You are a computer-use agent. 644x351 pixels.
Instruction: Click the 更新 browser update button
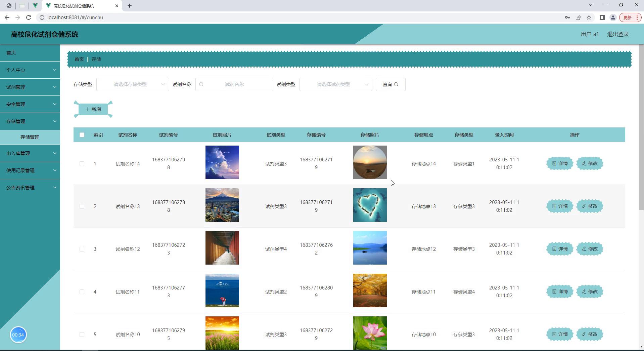(x=630, y=17)
